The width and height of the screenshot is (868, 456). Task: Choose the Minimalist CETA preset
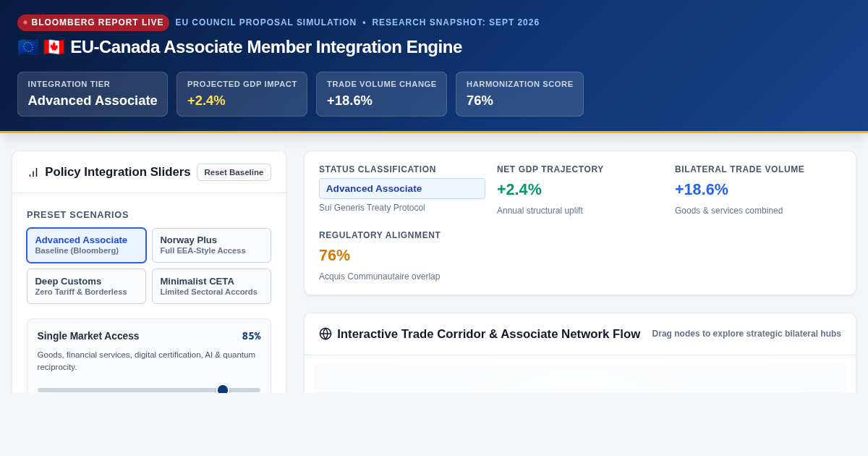coord(211,286)
